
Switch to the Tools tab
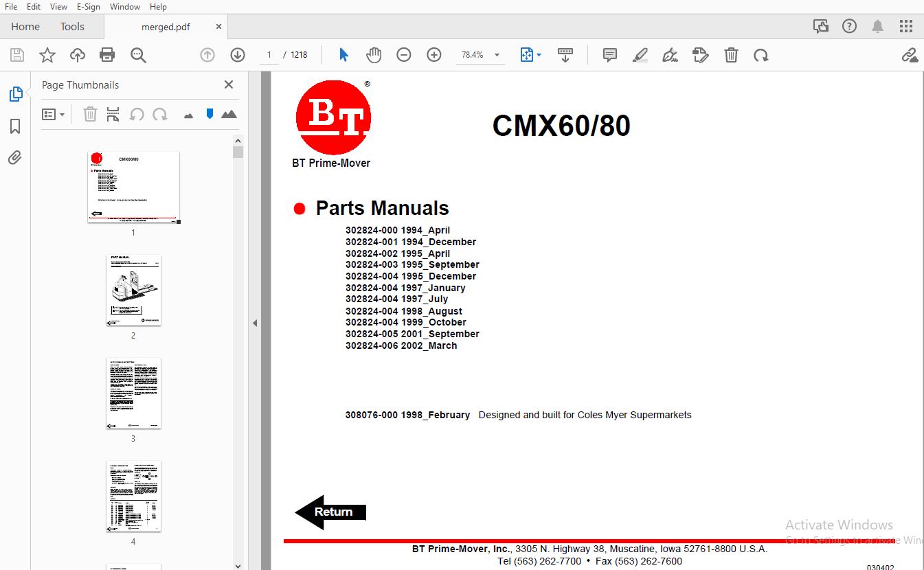(x=72, y=26)
